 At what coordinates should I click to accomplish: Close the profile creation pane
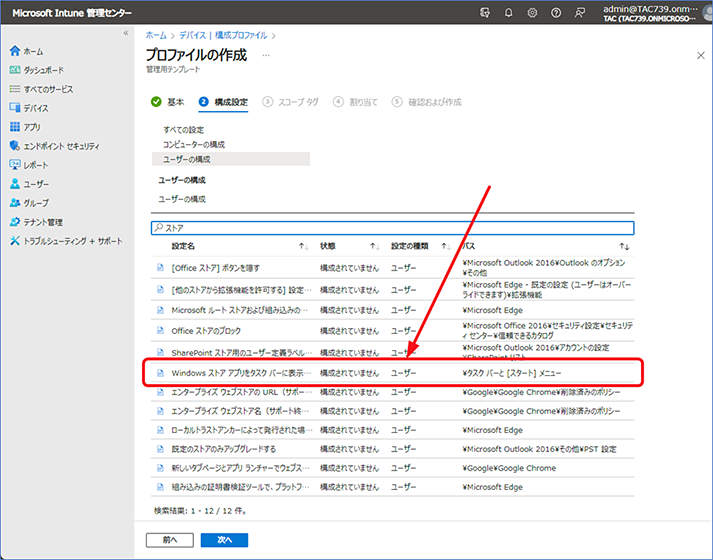(701, 55)
